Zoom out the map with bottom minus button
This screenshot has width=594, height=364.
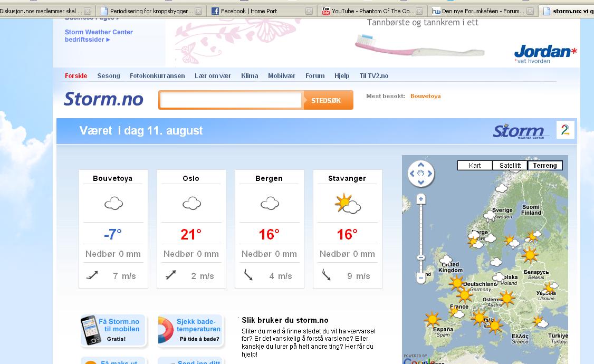[421, 279]
